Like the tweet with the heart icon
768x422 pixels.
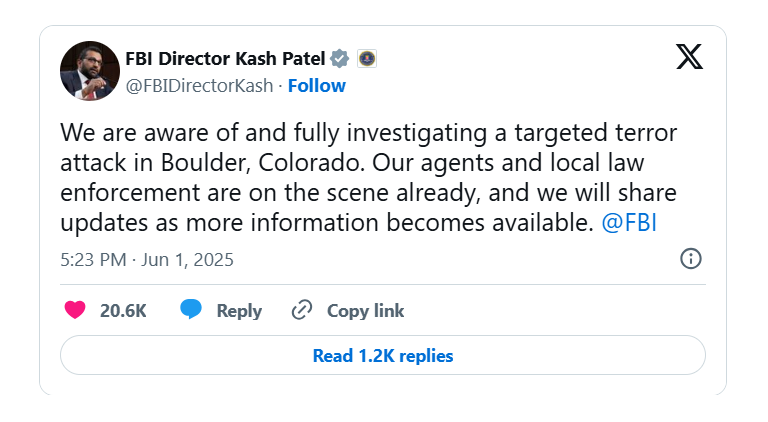point(75,310)
